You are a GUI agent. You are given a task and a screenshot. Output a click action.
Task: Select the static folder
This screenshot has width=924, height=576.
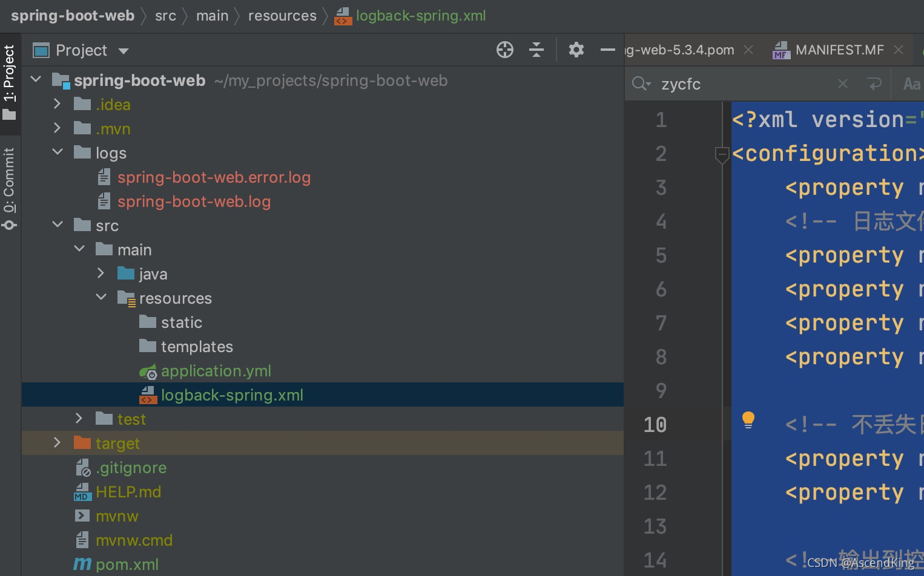(181, 322)
